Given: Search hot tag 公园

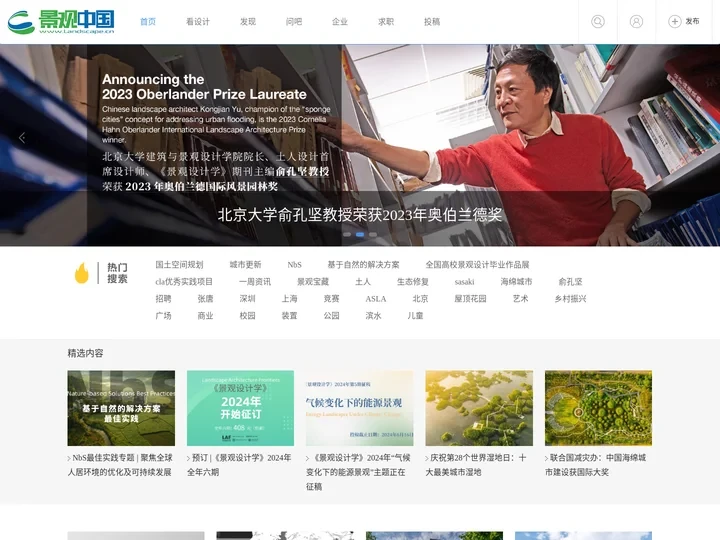Looking at the screenshot, I should pos(331,315).
